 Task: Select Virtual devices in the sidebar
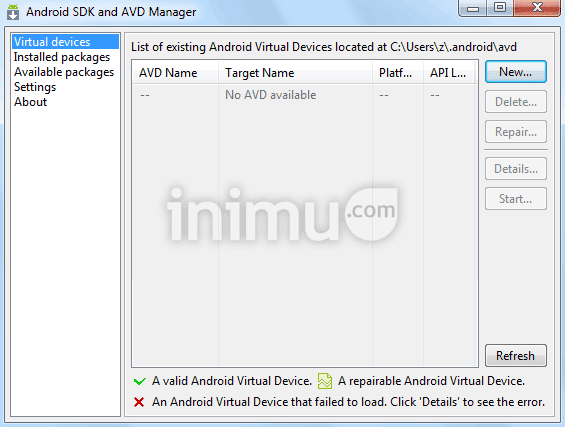[x=65, y=42]
